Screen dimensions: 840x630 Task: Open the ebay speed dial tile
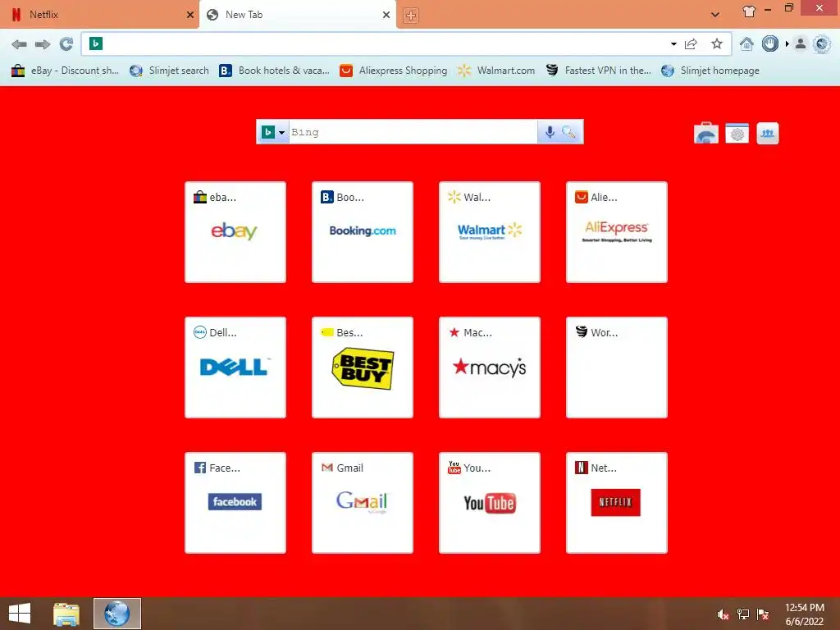(235, 232)
